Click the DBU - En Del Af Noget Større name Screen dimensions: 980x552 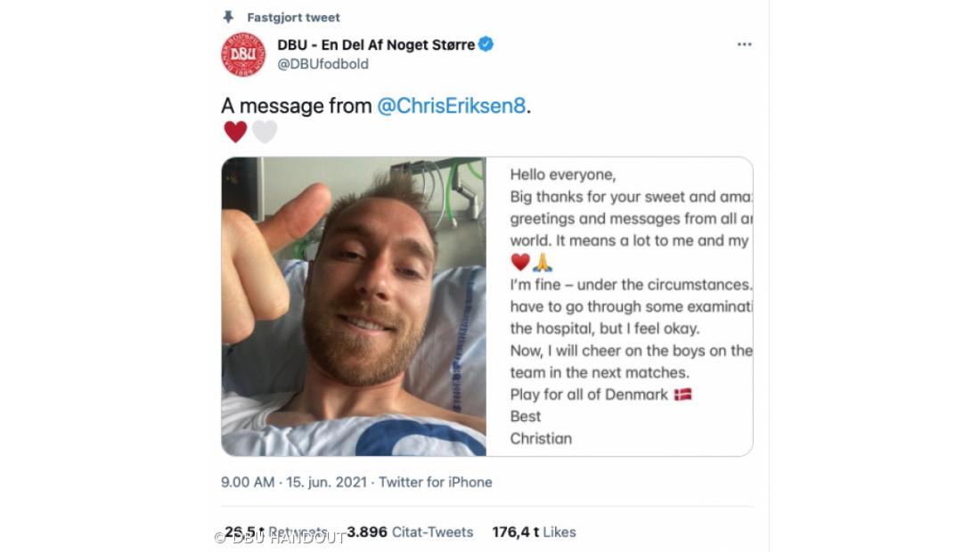376,45
